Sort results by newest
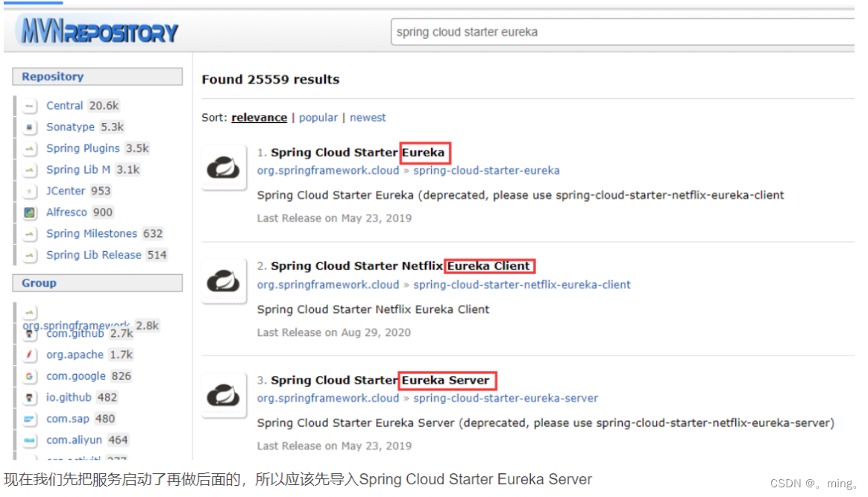 click(368, 118)
